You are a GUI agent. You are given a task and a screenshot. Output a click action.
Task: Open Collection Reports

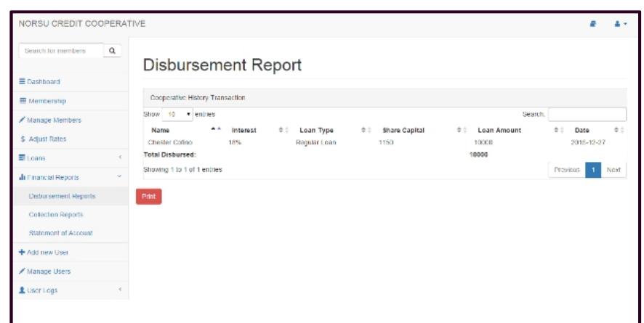coord(71,214)
